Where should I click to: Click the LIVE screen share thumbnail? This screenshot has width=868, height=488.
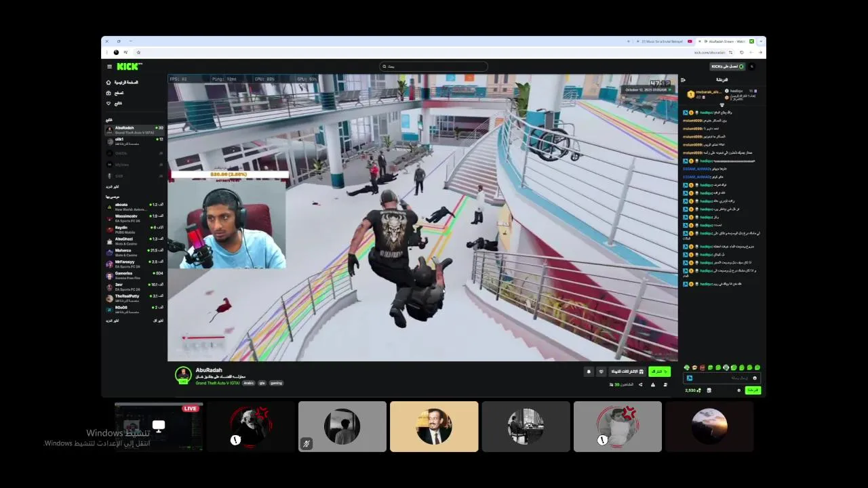coord(159,426)
